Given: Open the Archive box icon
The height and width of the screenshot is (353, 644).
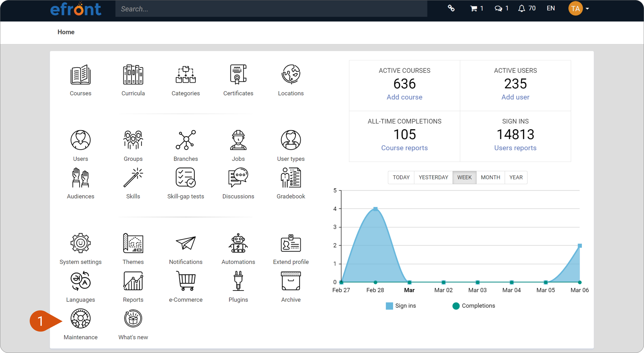Looking at the screenshot, I should 291,281.
